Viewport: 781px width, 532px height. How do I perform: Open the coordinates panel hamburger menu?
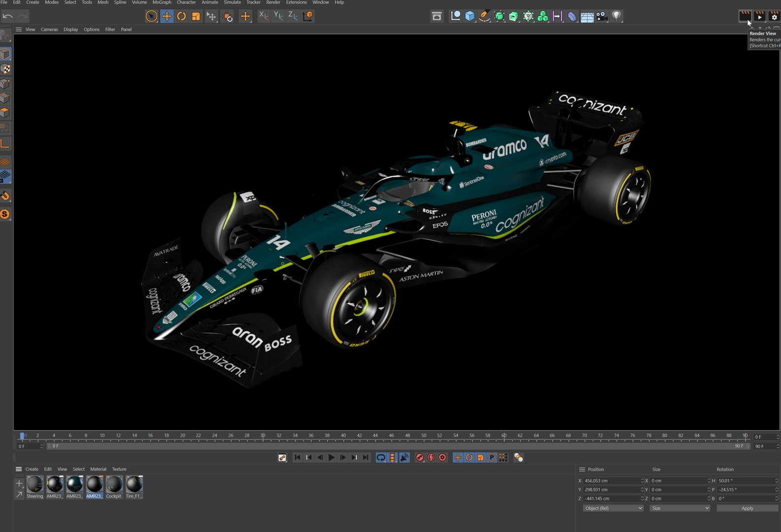coord(582,469)
